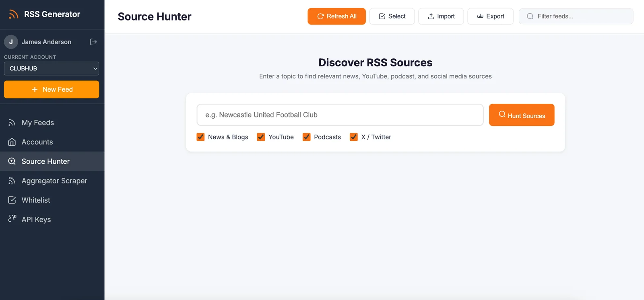Click the Aggregator Scraper icon in sidebar
644x300 pixels.
point(12,181)
